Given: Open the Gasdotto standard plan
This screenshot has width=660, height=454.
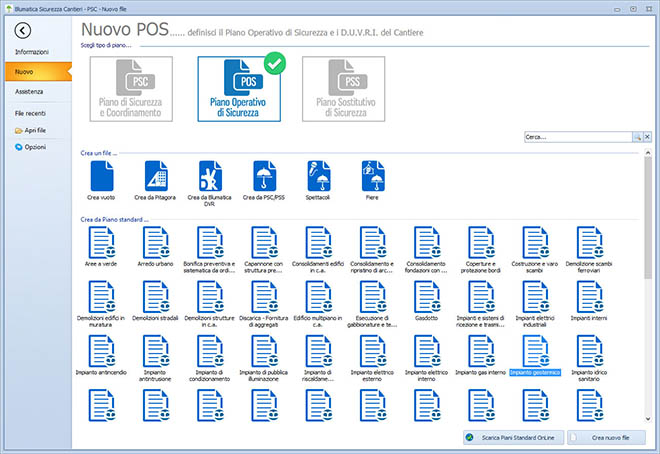Looking at the screenshot, I should pos(428,298).
